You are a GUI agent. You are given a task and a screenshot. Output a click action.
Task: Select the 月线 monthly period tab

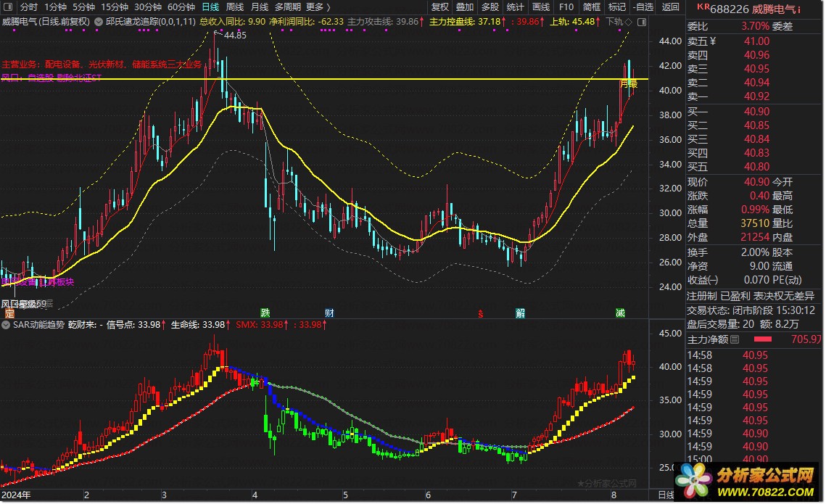(x=259, y=7)
